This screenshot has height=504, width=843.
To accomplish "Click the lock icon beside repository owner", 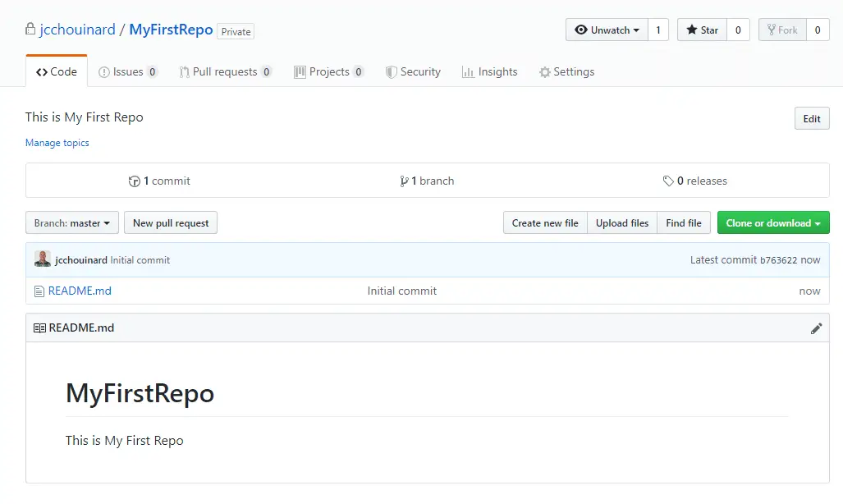I will (x=31, y=30).
